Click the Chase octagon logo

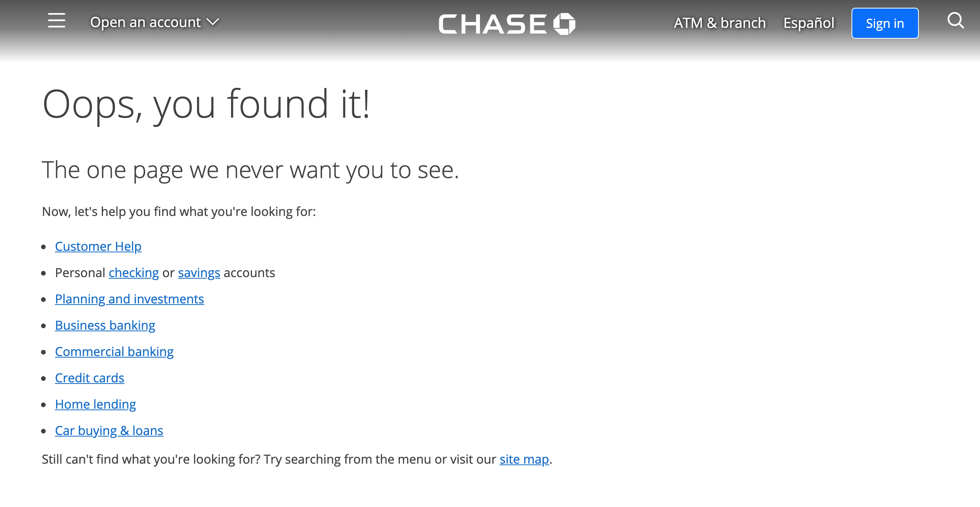pyautogui.click(x=564, y=24)
